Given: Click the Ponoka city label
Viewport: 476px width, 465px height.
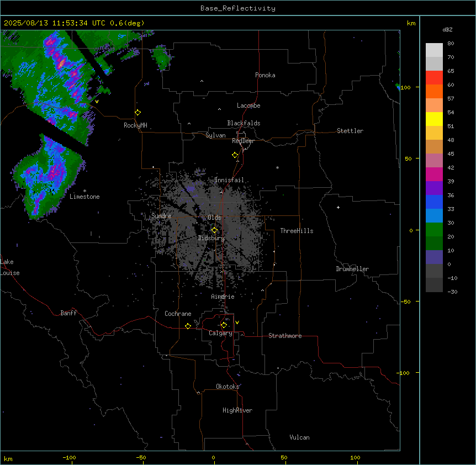Looking at the screenshot, I should pos(265,75).
